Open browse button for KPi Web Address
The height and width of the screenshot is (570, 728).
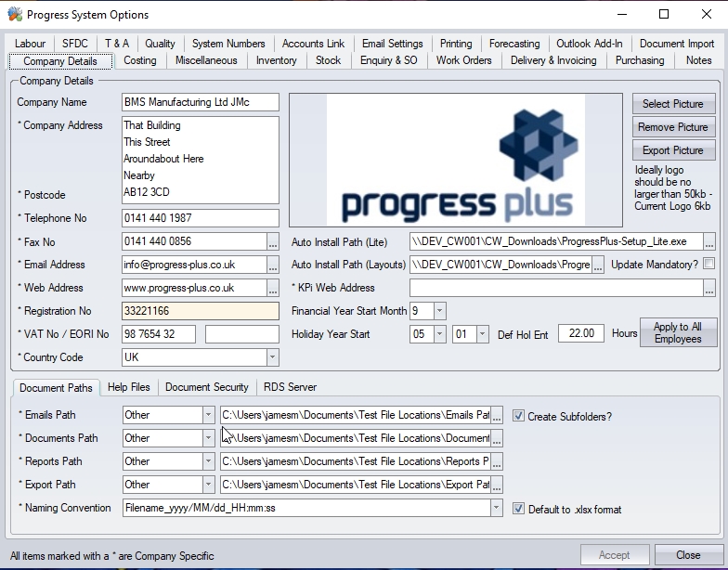709,288
